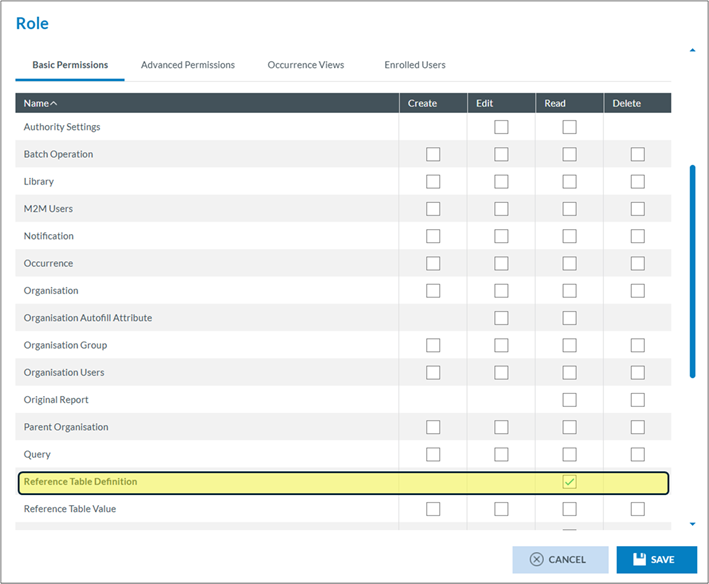Enable Read permission for Original Report
The image size is (709, 584).
pyautogui.click(x=569, y=400)
